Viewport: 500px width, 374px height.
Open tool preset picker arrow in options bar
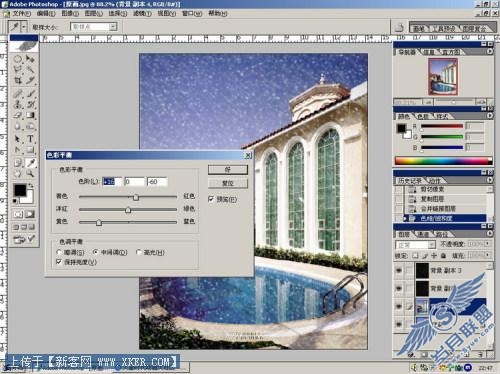click(x=24, y=27)
